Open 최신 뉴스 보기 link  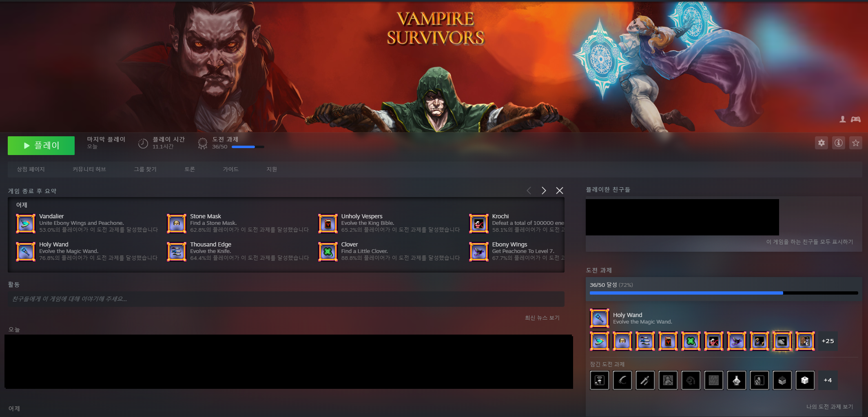[542, 318]
